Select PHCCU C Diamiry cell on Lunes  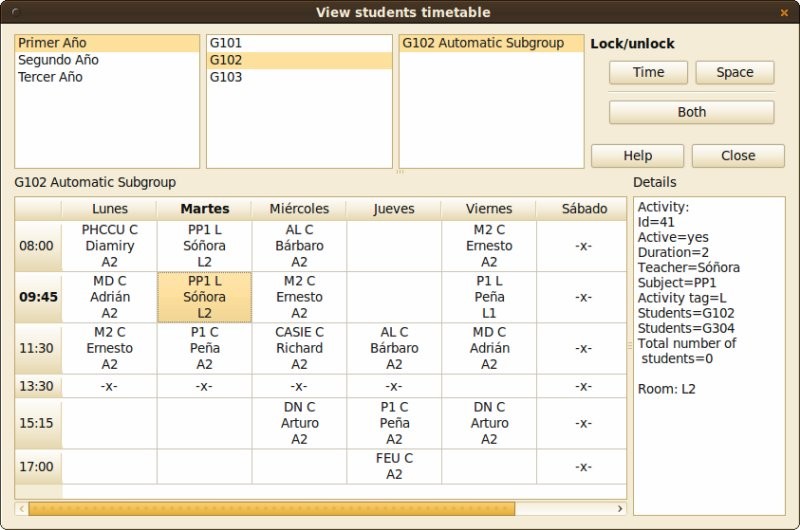(x=109, y=246)
